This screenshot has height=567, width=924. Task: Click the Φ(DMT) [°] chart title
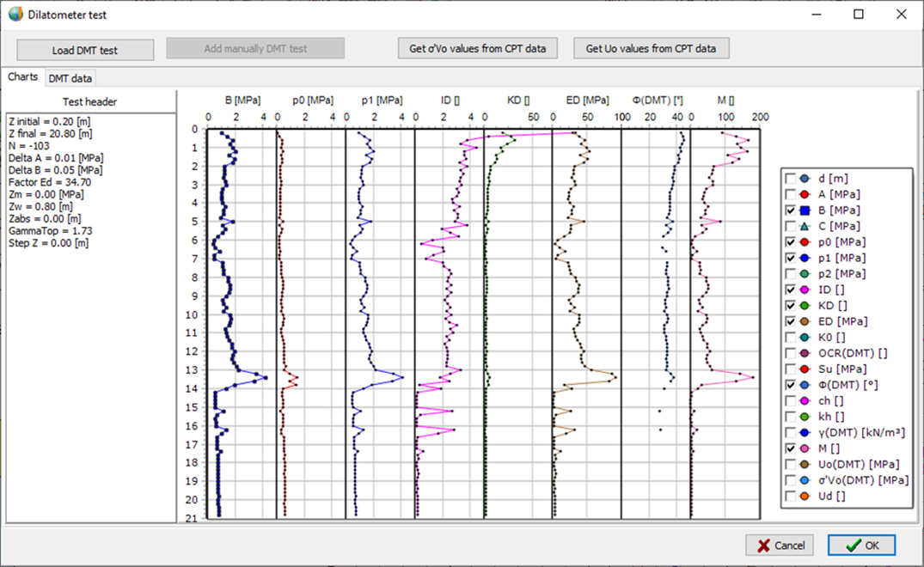point(658,101)
